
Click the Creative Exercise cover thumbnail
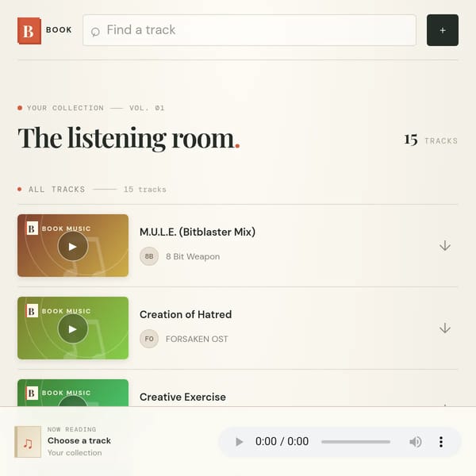73,393
